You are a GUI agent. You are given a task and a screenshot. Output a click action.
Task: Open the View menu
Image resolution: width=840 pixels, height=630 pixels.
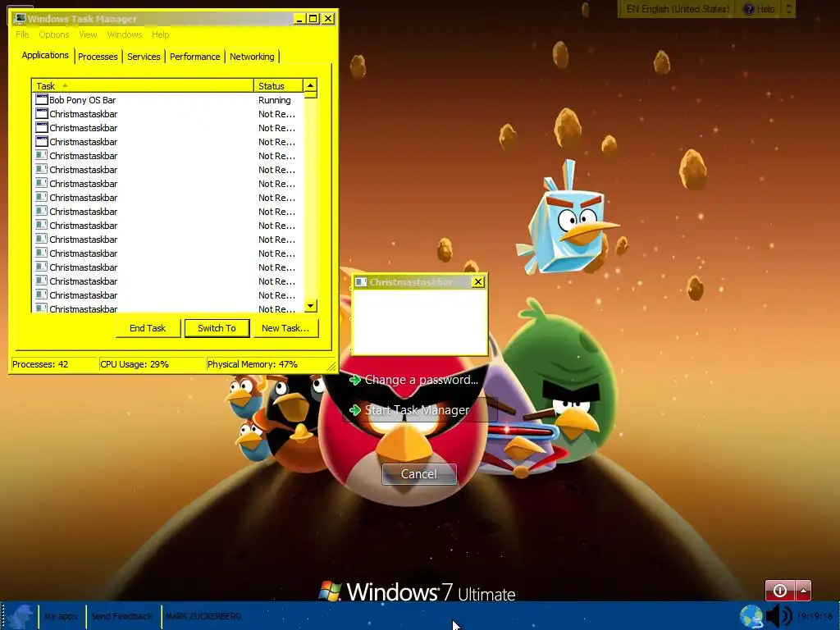click(88, 34)
